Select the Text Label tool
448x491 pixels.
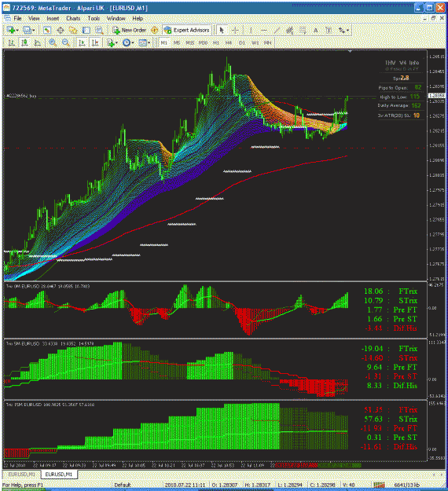click(329, 30)
